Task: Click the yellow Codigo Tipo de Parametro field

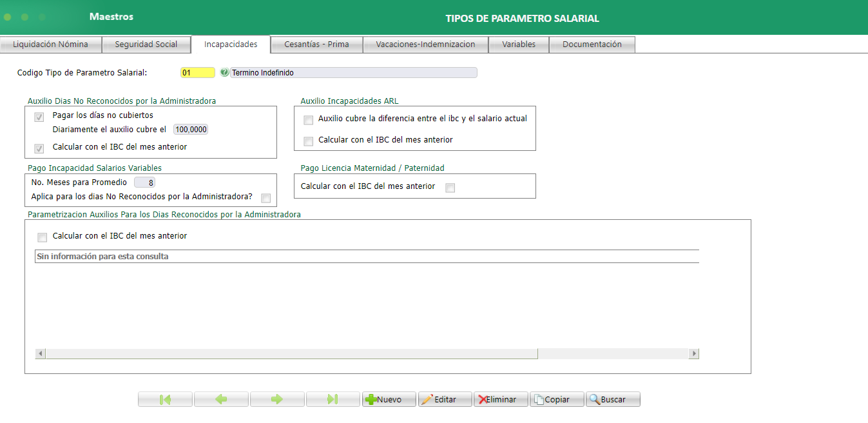Action: point(197,72)
